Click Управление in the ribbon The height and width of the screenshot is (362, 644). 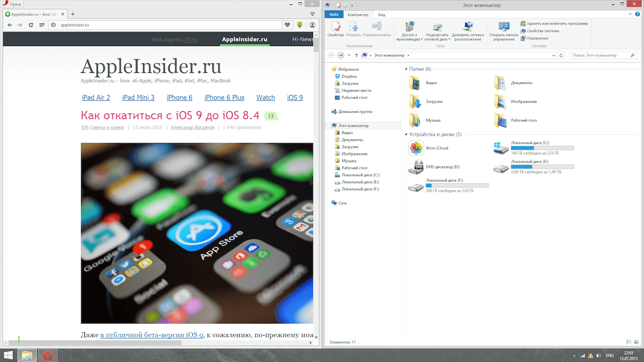pos(534,38)
